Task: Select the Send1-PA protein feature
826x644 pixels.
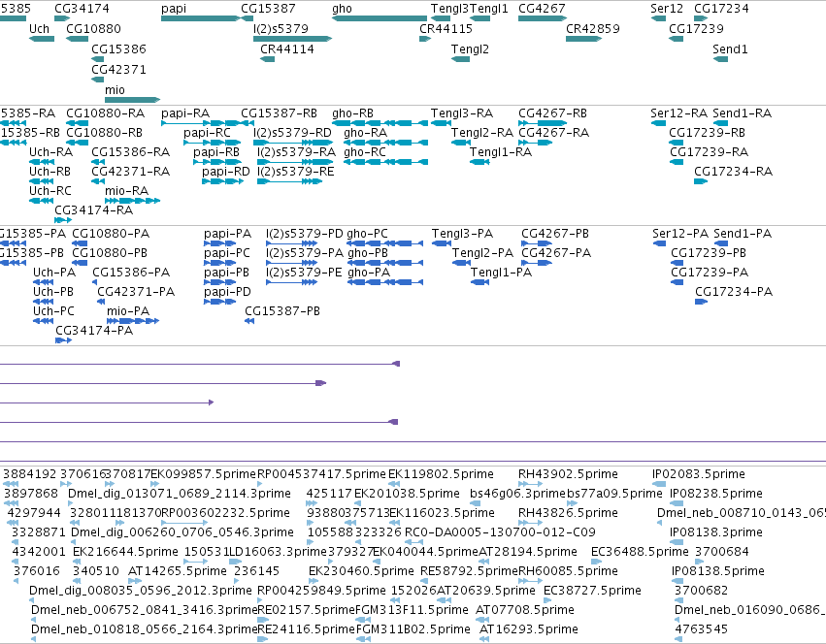Action: click(720, 243)
